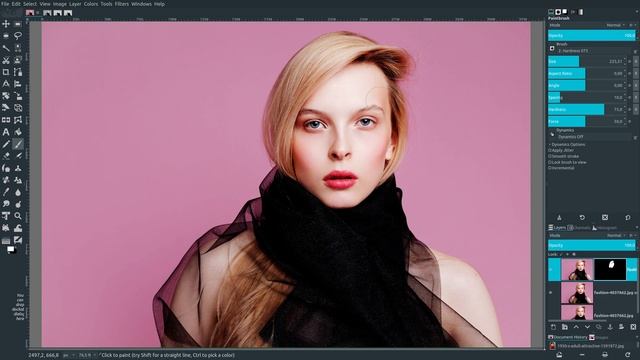Toggle visibility of second fashion layer
Viewport: 640px width, 360px height.
coord(551,293)
